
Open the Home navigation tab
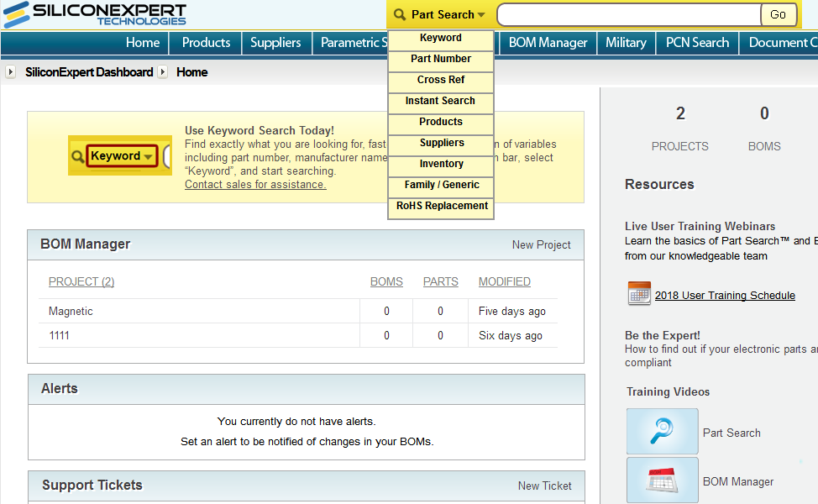(143, 43)
